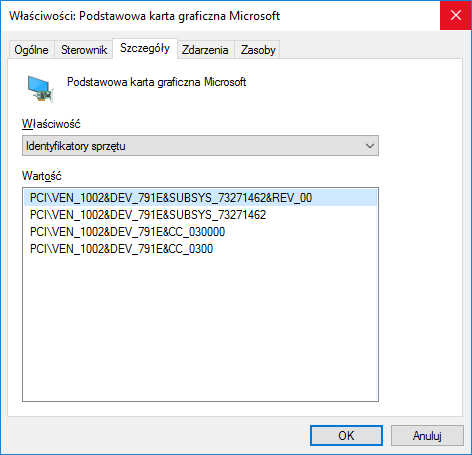Cancel with the Anuluj button
This screenshot has height=455, width=472.
pyautogui.click(x=427, y=435)
